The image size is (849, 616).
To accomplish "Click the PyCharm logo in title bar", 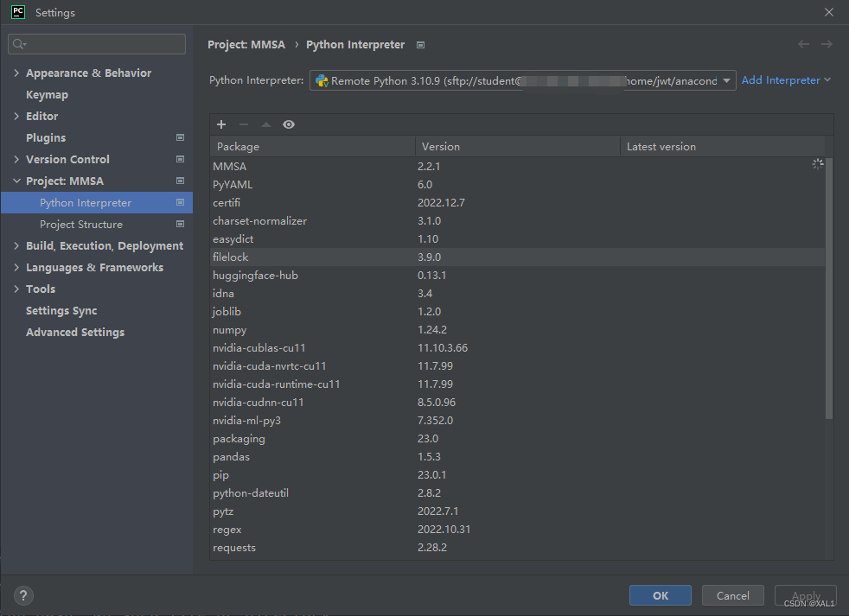I will (x=18, y=12).
